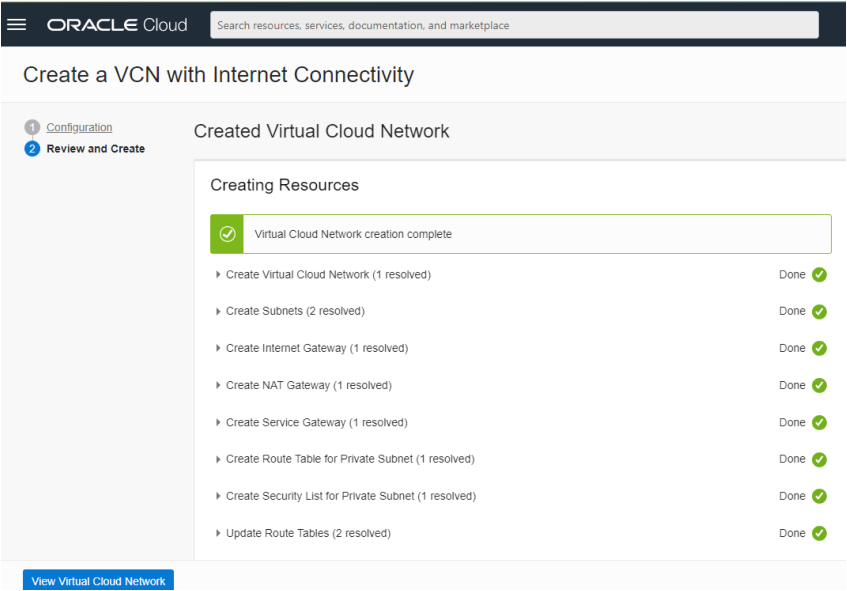Select step 1 Configuration indicator

31,127
